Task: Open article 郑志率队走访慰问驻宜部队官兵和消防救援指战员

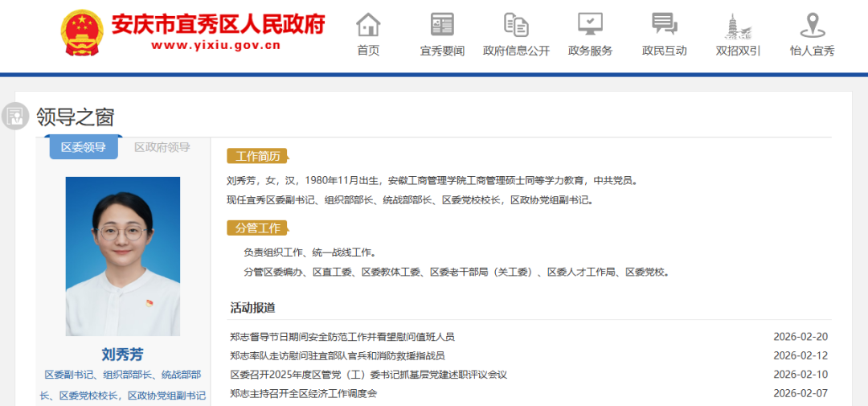Action: click(x=338, y=355)
